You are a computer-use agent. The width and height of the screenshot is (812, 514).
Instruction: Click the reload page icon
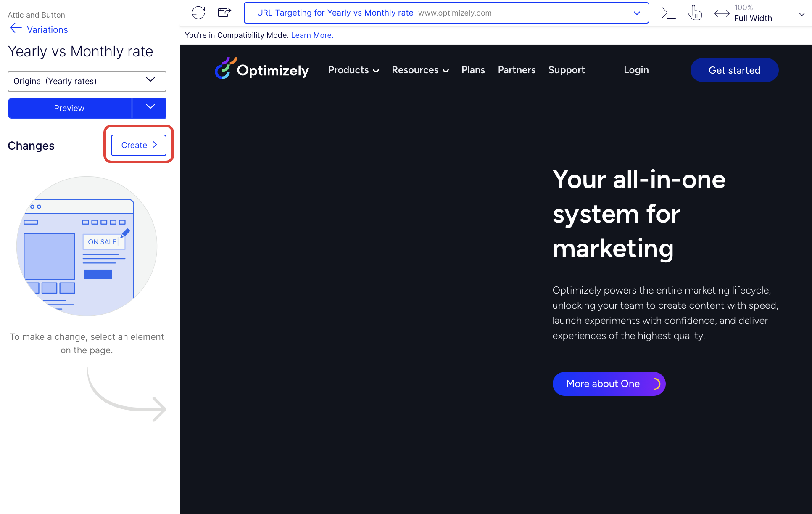(198, 13)
